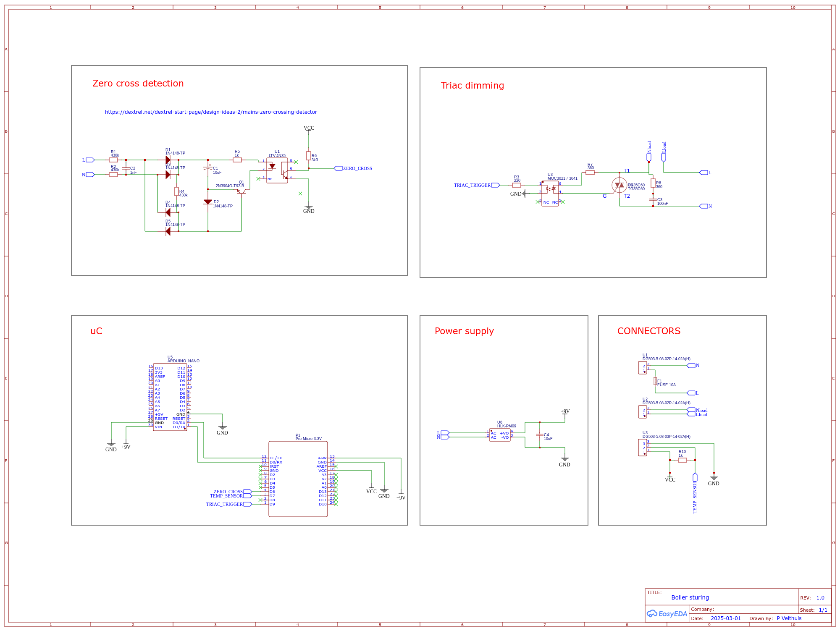Click the TG35C60 triac symbol
Viewport: 840px width, 631px height.
click(619, 185)
